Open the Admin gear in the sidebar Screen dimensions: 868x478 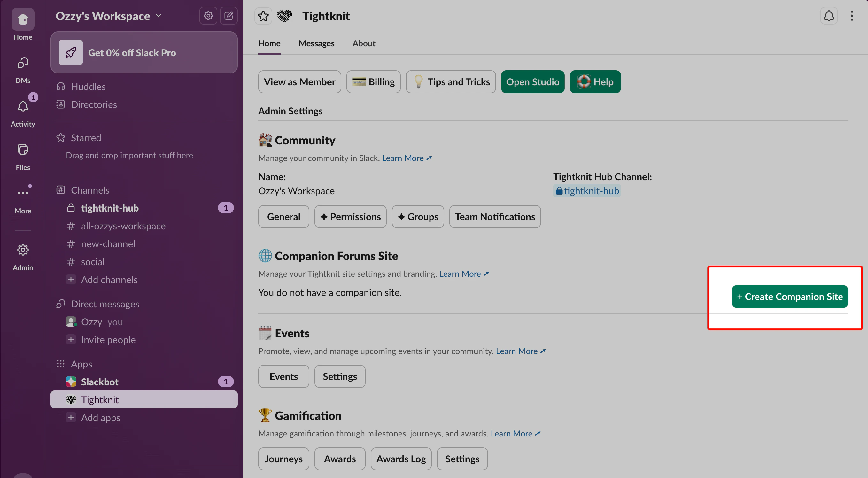click(23, 250)
